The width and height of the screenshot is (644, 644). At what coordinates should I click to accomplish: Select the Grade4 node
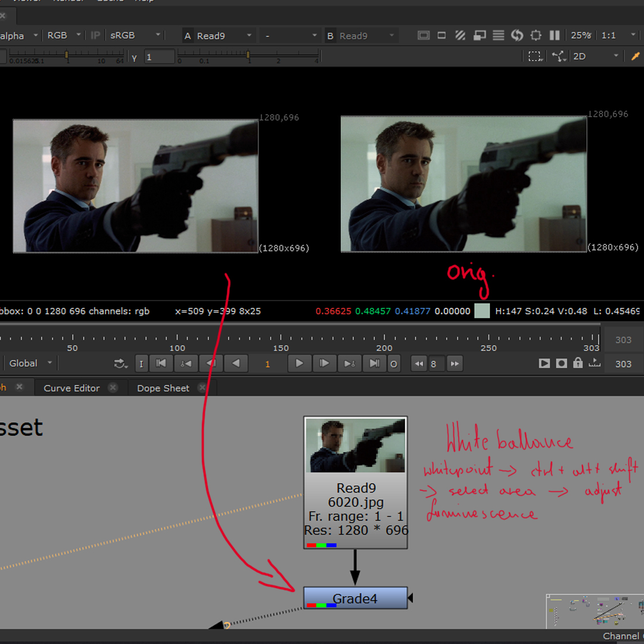[x=355, y=598]
